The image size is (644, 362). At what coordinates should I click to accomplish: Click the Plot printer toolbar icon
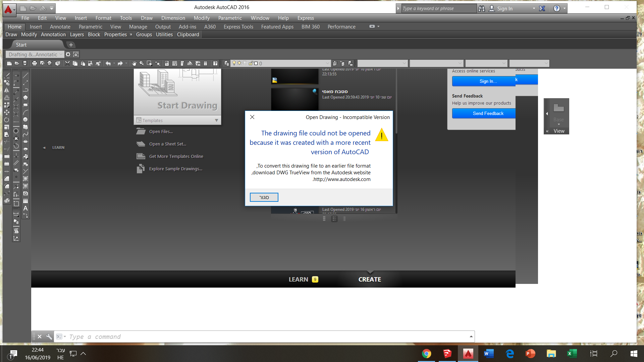(x=34, y=63)
